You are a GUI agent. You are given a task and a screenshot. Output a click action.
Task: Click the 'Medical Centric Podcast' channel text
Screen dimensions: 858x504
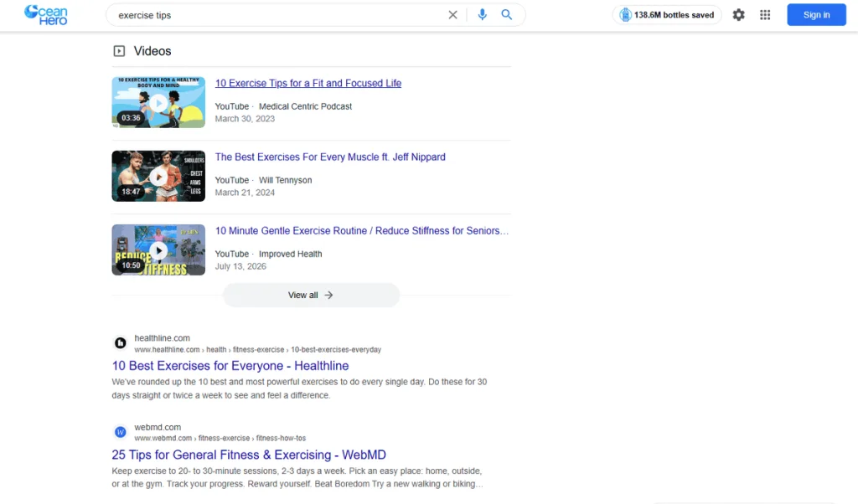click(305, 106)
